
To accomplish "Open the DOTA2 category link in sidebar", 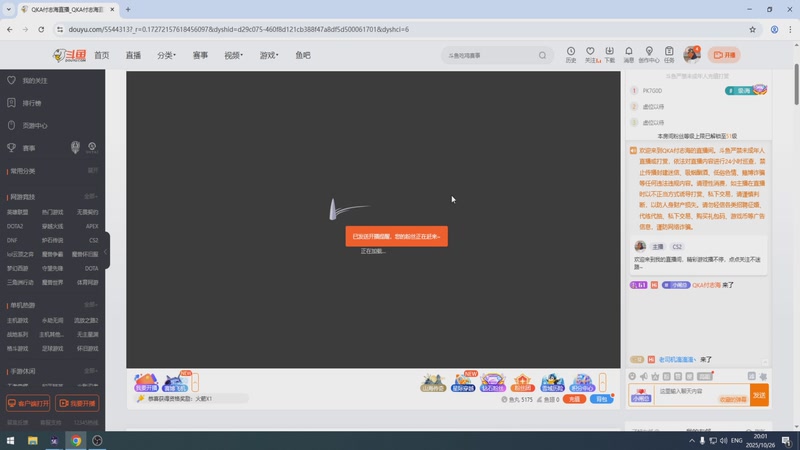I will coord(15,226).
